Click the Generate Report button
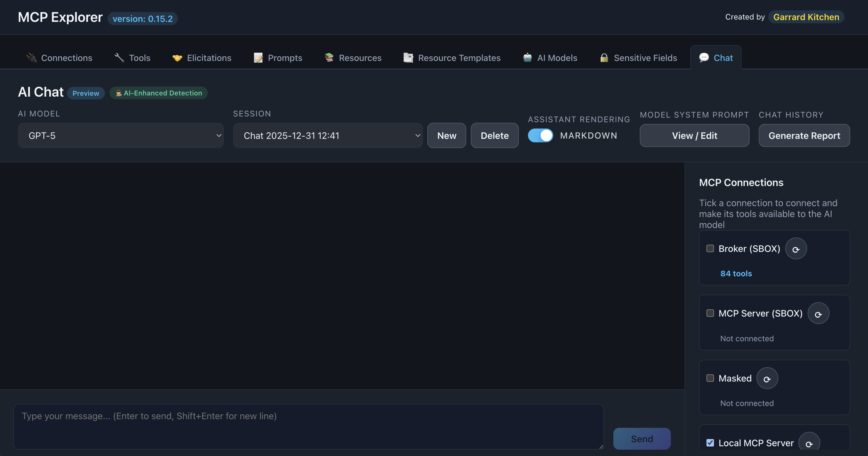The height and width of the screenshot is (456, 868). [x=804, y=135]
